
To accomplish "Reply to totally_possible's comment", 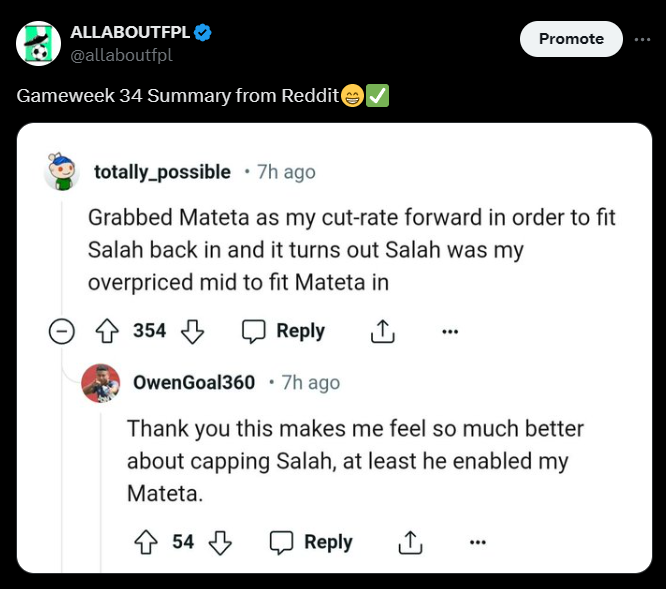I will (x=284, y=331).
